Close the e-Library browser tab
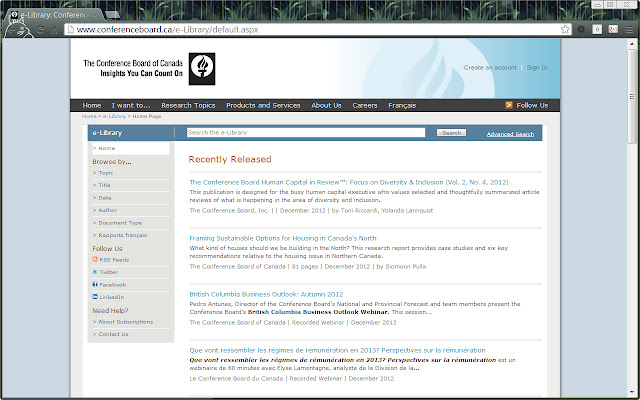 coord(95,15)
